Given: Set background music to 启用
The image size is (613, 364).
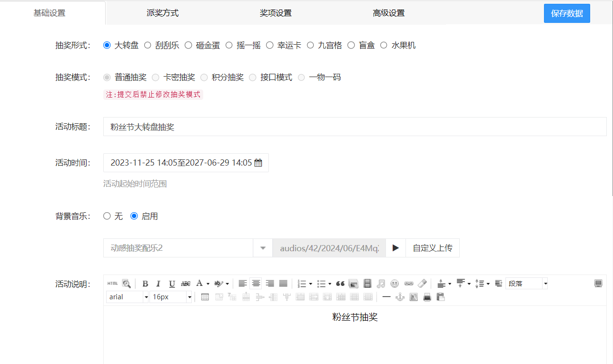Looking at the screenshot, I should coord(134,216).
